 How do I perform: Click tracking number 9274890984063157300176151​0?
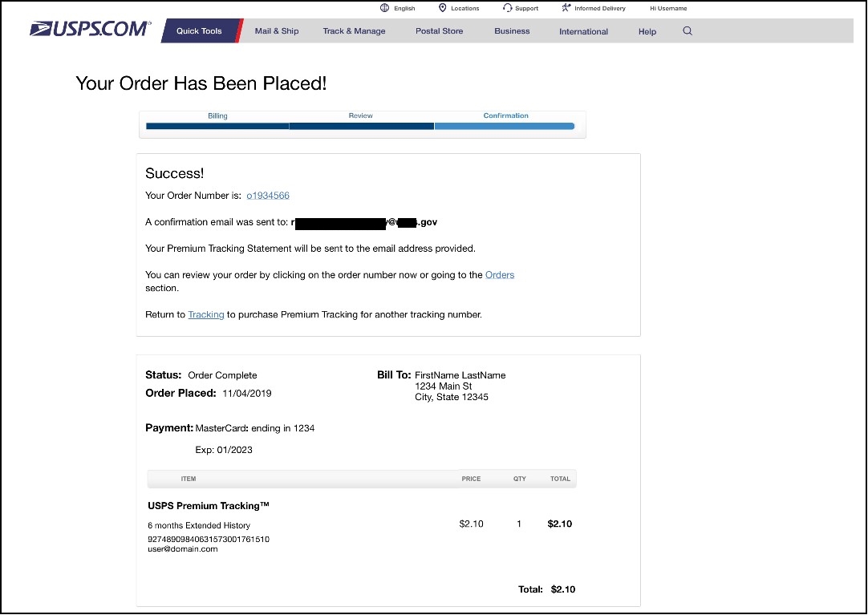point(209,540)
